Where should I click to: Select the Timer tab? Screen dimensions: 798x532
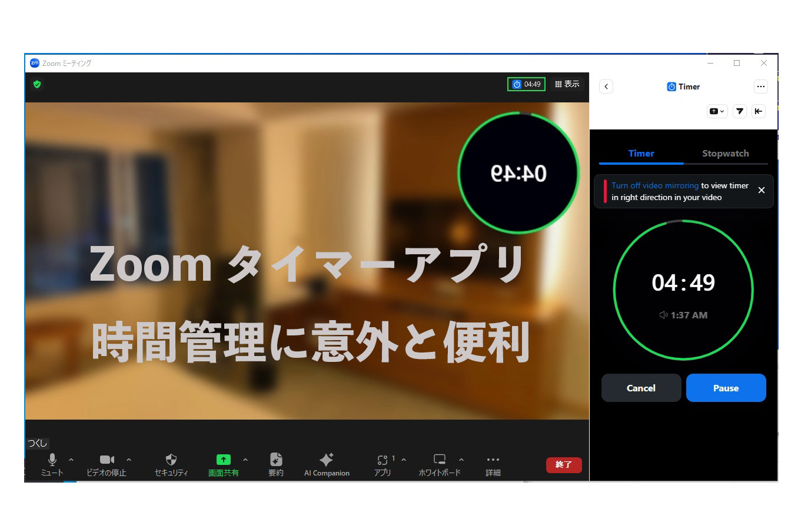(641, 153)
